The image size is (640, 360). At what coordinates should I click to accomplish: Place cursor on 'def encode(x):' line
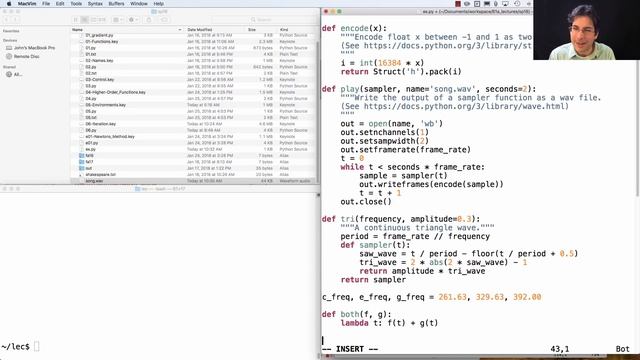354,28
